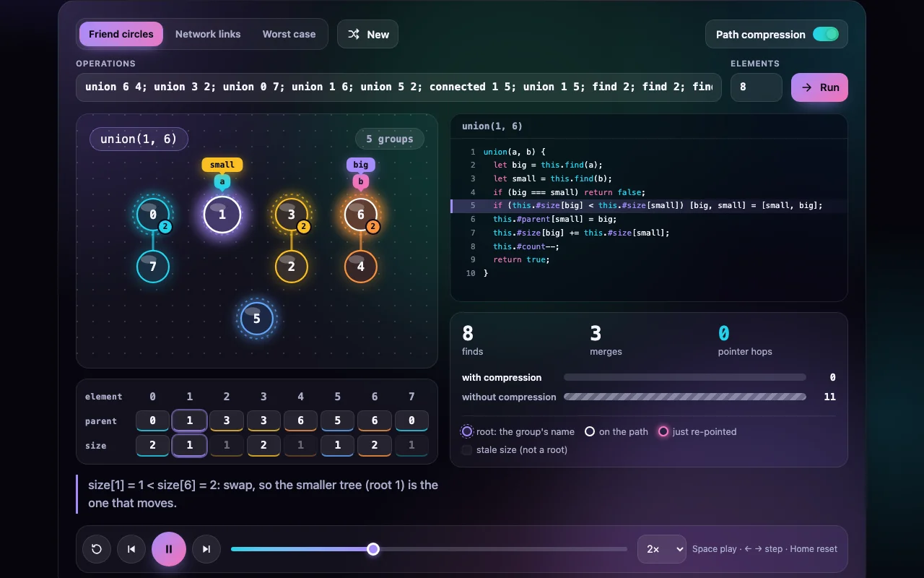Click the size badge on node 0
Image resolution: width=924 pixels, height=578 pixels.
pyautogui.click(x=165, y=227)
